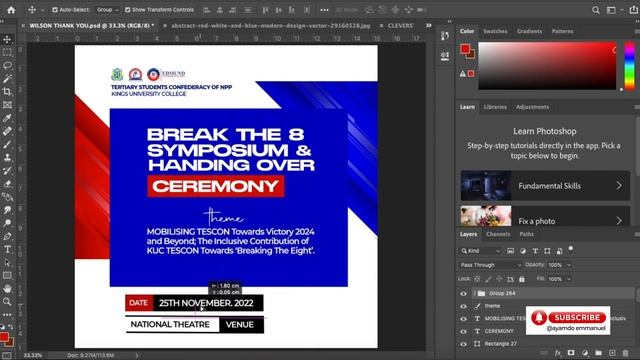Toggle Show Transform Controls checkbox
The width and height of the screenshot is (640, 360).
coord(127,9)
